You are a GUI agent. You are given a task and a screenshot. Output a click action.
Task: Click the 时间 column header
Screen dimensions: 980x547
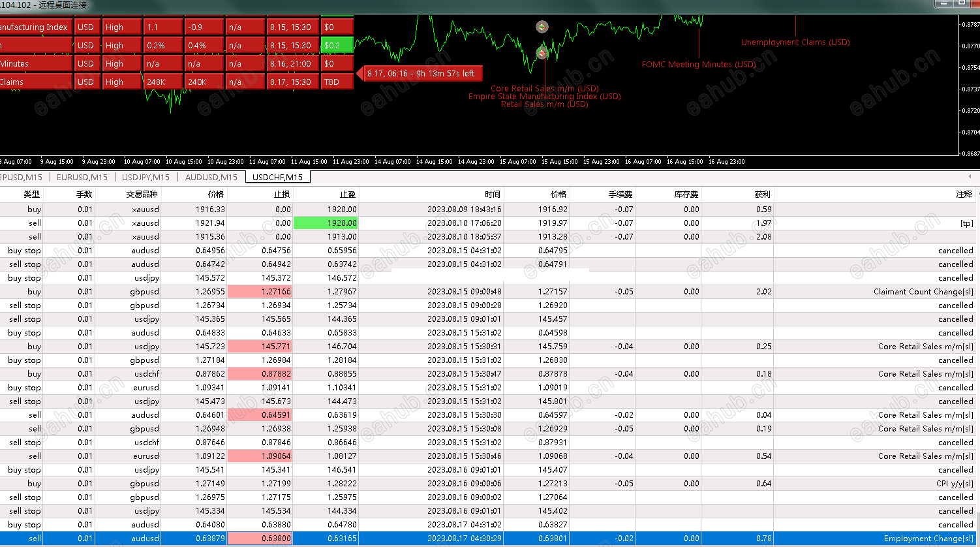click(x=493, y=194)
